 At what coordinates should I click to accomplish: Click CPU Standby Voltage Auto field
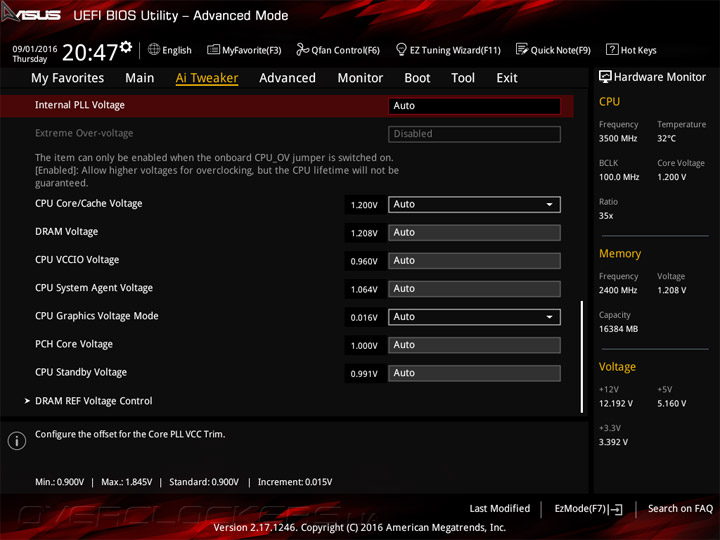pyautogui.click(x=474, y=373)
